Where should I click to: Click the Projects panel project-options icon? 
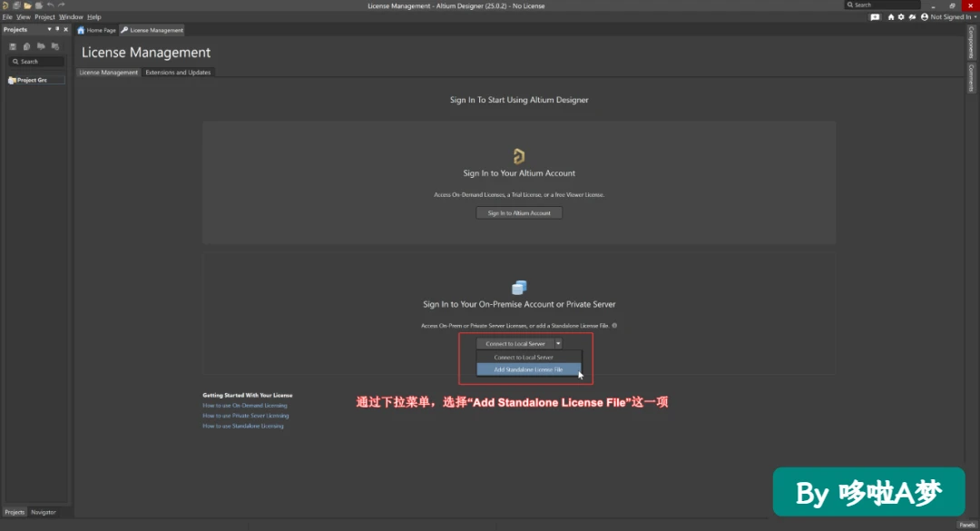55,46
